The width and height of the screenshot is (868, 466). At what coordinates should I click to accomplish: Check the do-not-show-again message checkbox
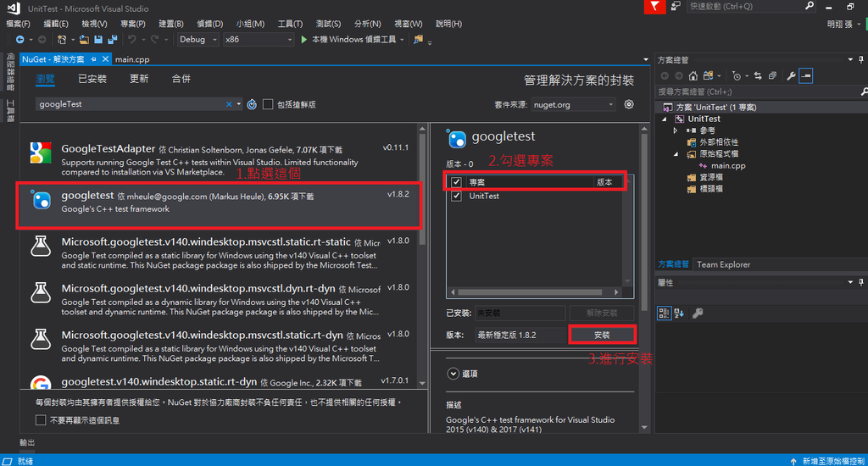click(x=41, y=420)
